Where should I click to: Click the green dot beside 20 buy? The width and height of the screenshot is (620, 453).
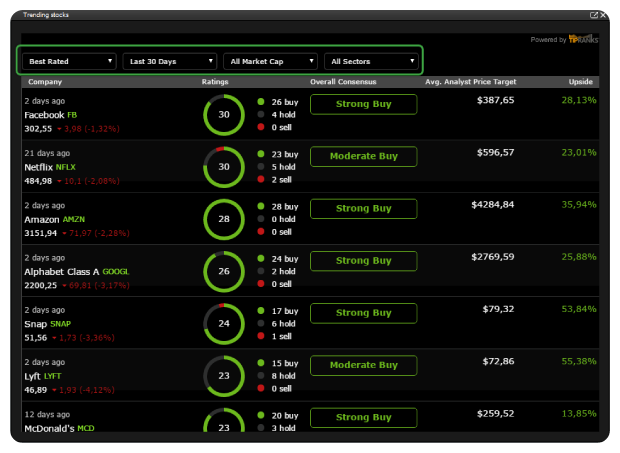coord(261,415)
